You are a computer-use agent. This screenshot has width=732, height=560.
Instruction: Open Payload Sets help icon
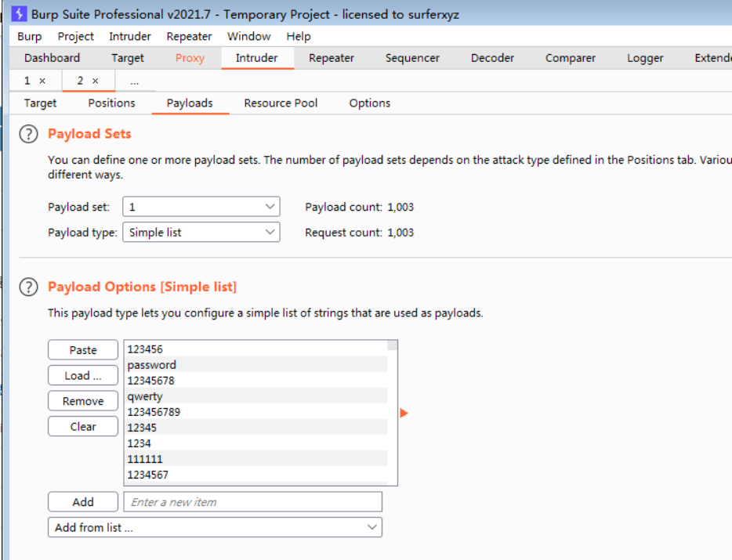(28, 135)
